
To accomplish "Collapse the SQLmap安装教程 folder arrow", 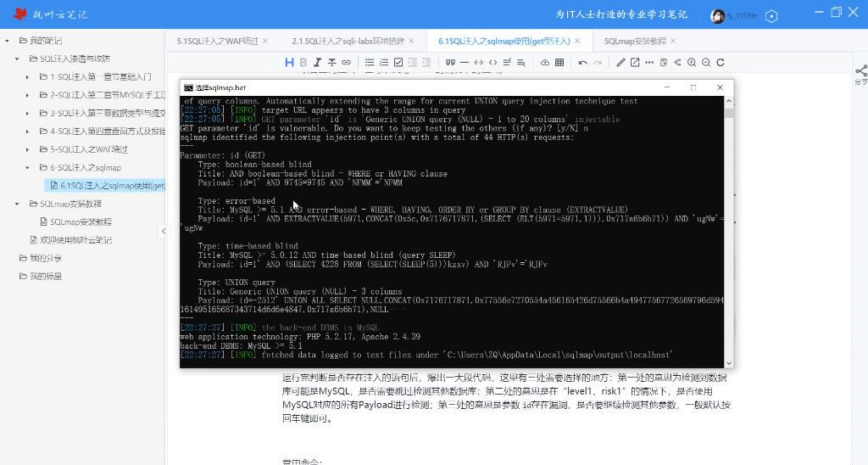I will (17, 204).
